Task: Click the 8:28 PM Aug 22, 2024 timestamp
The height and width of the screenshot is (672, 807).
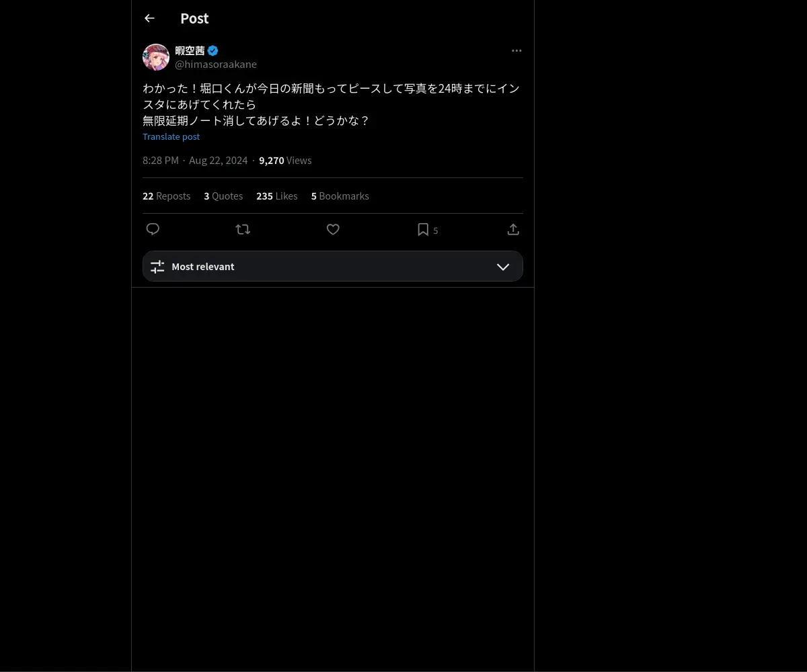Action: coord(195,161)
